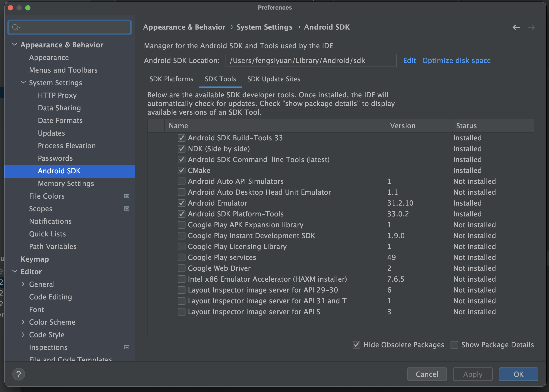Click the back navigation arrow icon
Image resolution: width=549 pixels, height=392 pixels.
click(516, 28)
